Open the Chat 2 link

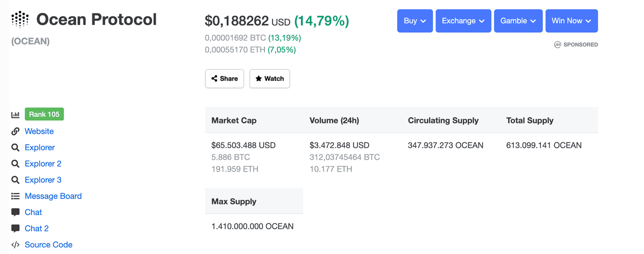pos(36,228)
